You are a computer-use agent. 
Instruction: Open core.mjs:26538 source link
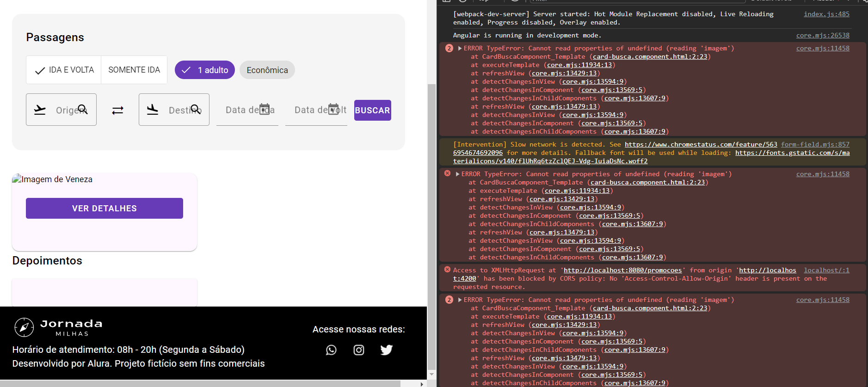[x=823, y=35]
